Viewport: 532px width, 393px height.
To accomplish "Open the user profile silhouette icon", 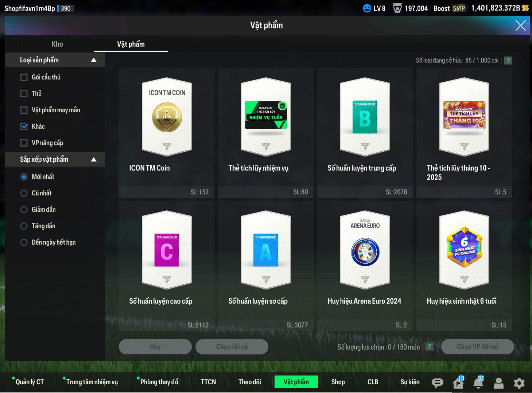I will (498, 383).
